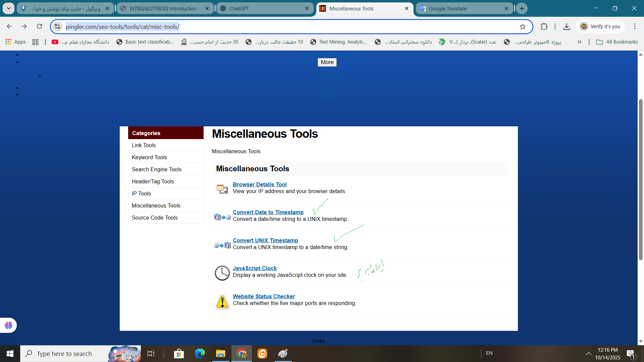Image resolution: width=644 pixels, height=362 pixels.
Task: Click the Website Status Checker warning icon
Action: pos(222,301)
